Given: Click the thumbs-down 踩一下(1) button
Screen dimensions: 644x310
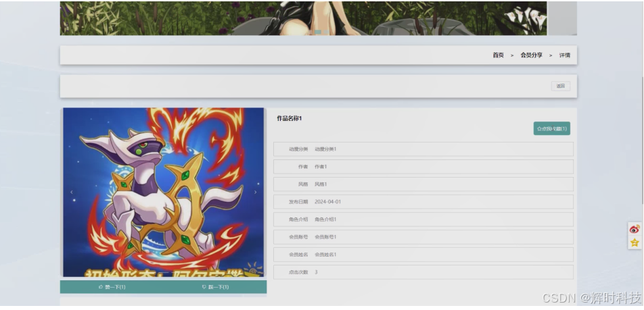Looking at the screenshot, I should pyautogui.click(x=215, y=287).
